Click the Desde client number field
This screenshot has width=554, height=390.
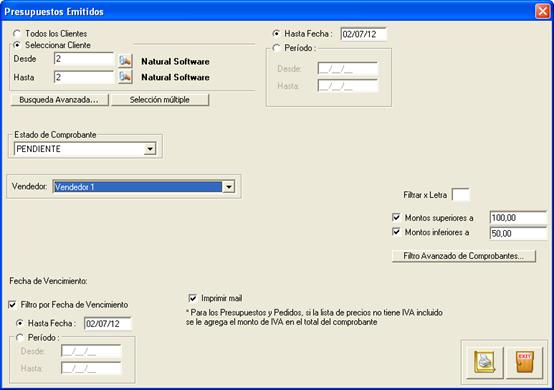coord(84,59)
